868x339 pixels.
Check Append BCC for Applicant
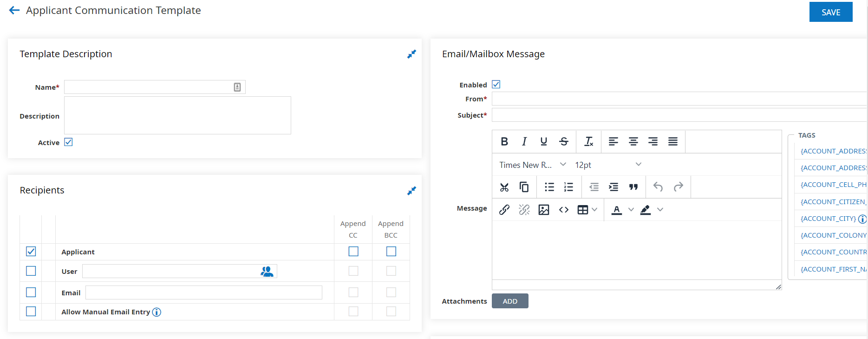click(x=391, y=252)
